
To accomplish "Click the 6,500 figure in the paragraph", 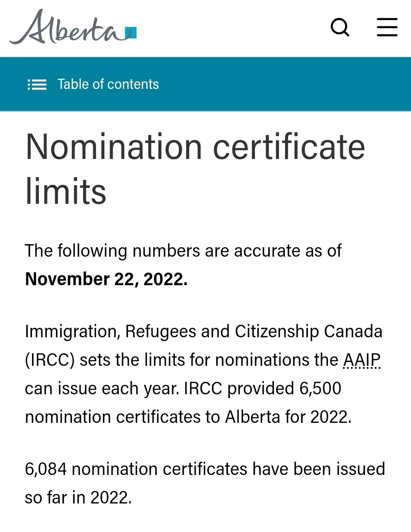I will pyautogui.click(x=320, y=388).
